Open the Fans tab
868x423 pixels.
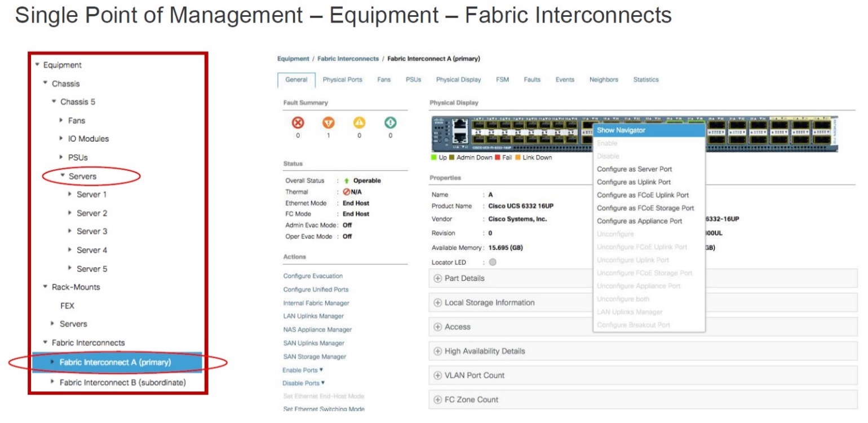pos(384,80)
